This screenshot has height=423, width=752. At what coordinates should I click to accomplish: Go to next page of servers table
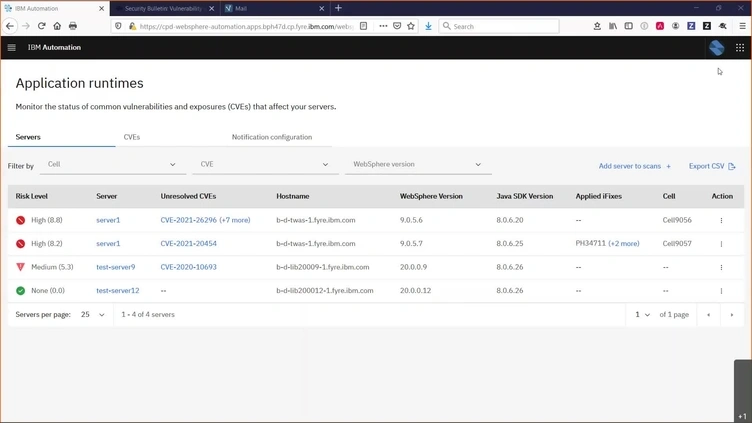(x=731, y=315)
